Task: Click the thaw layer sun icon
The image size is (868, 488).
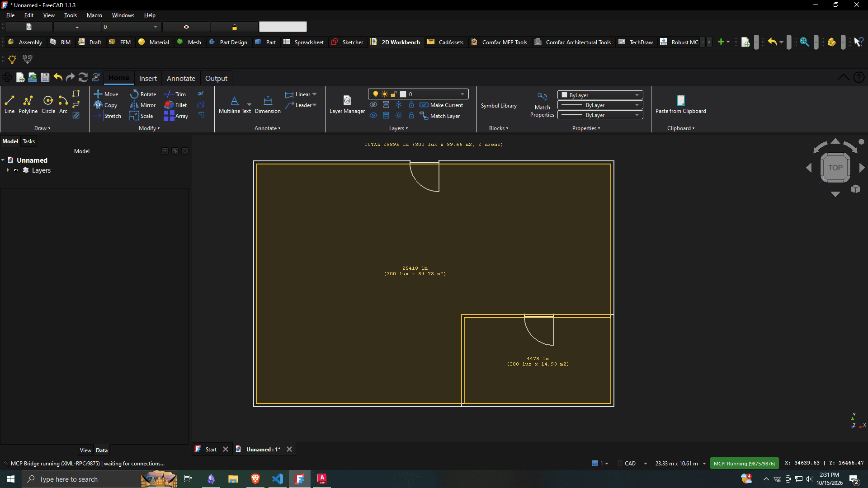Action: (x=399, y=115)
